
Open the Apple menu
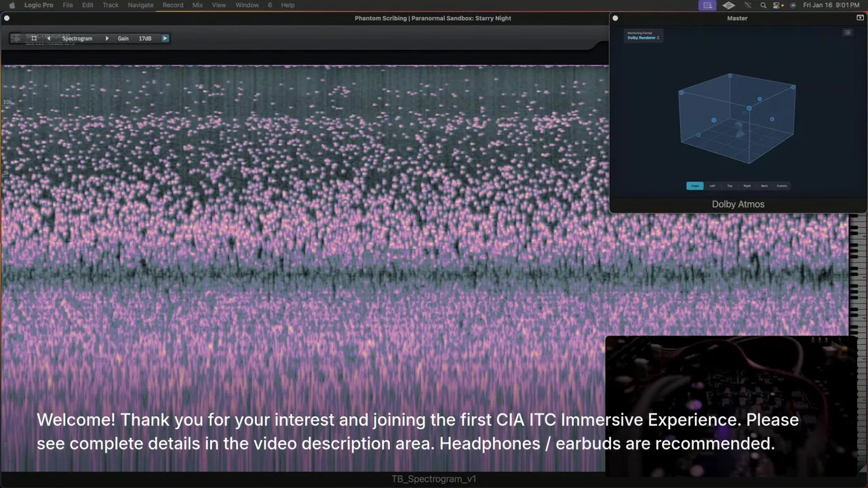click(x=12, y=5)
